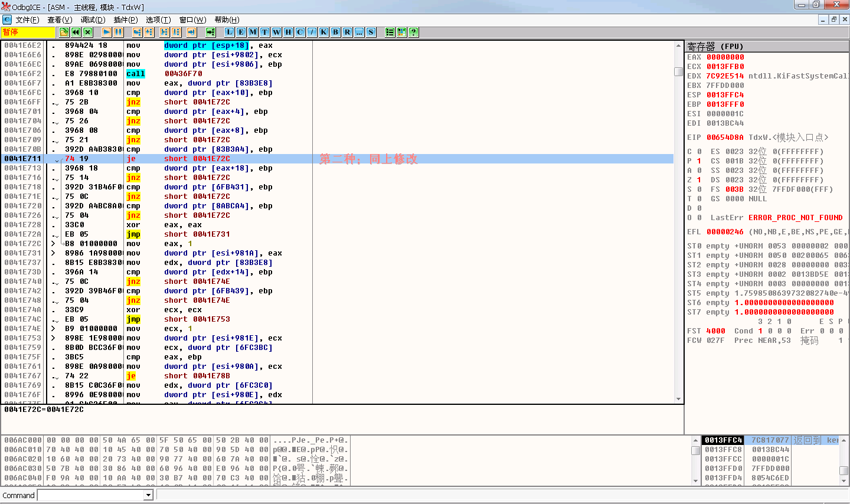Viewport: 850px width, 504px height.
Task: Open the Log window with L button
Action: click(230, 32)
